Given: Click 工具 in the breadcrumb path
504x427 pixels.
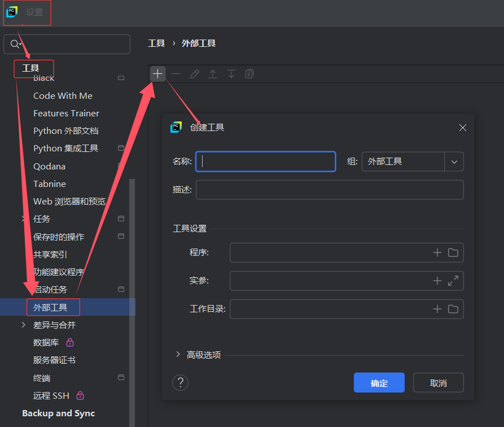Looking at the screenshot, I should [156, 43].
